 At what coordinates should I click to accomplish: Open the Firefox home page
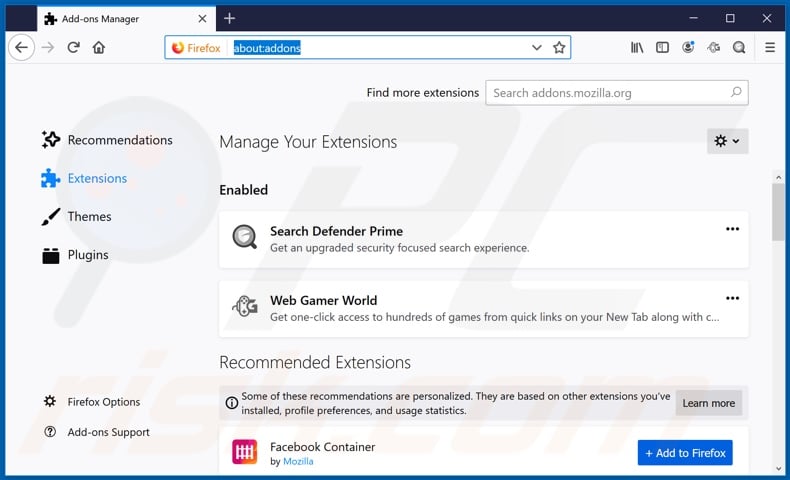click(x=99, y=47)
